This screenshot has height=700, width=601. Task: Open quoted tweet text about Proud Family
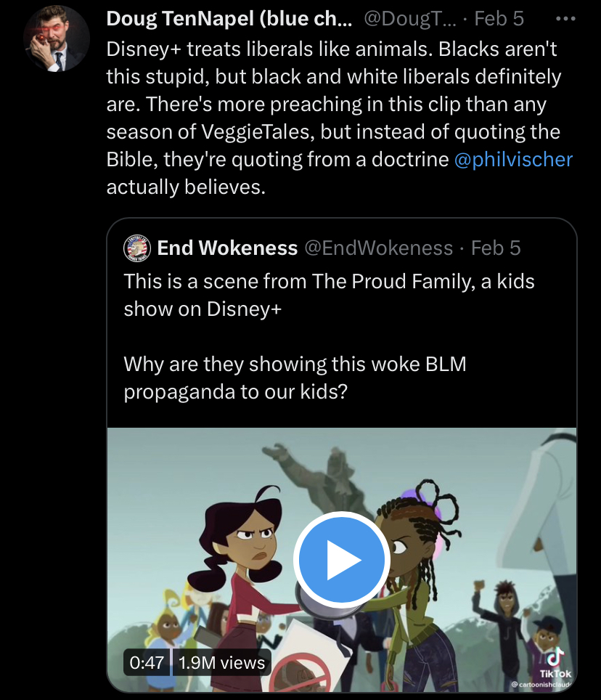(329, 295)
